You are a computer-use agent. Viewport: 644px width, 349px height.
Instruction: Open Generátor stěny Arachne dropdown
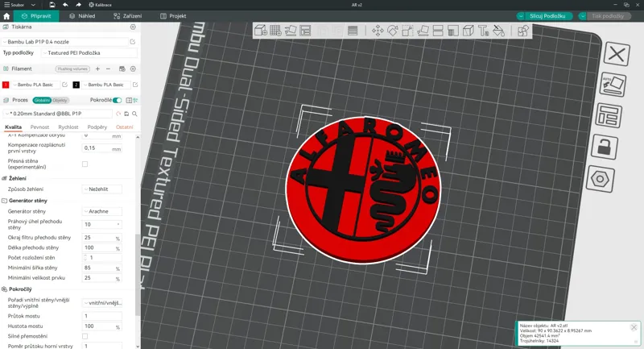[x=102, y=211]
